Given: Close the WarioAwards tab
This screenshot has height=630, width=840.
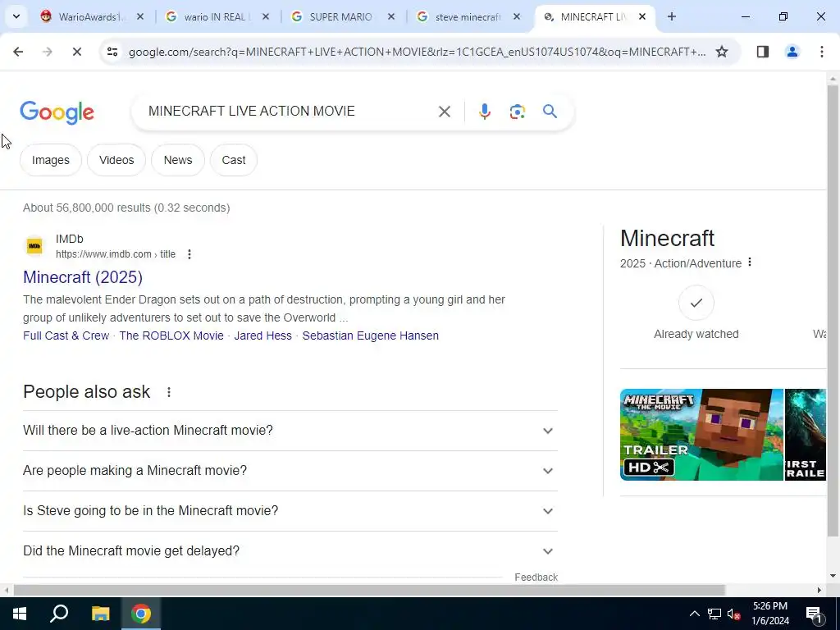Looking at the screenshot, I should (x=139, y=16).
